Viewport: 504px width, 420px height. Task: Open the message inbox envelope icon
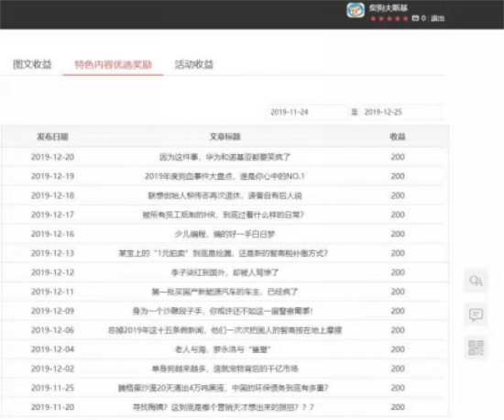click(415, 18)
